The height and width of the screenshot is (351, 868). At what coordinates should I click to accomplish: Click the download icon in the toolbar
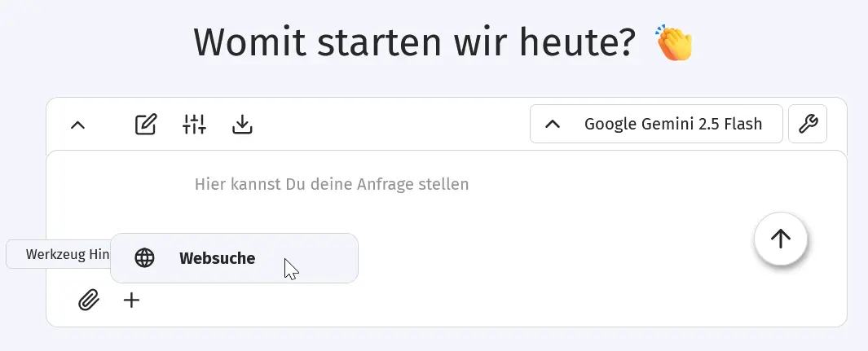242,125
